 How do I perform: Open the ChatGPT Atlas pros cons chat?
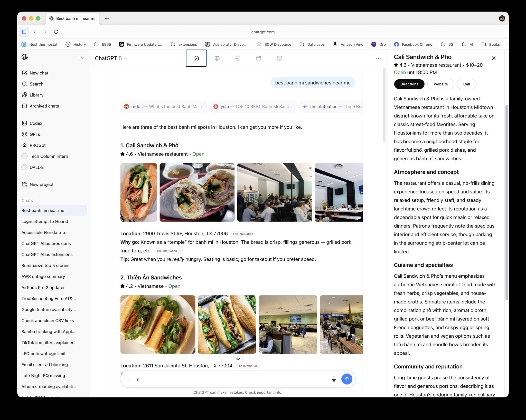46,243
